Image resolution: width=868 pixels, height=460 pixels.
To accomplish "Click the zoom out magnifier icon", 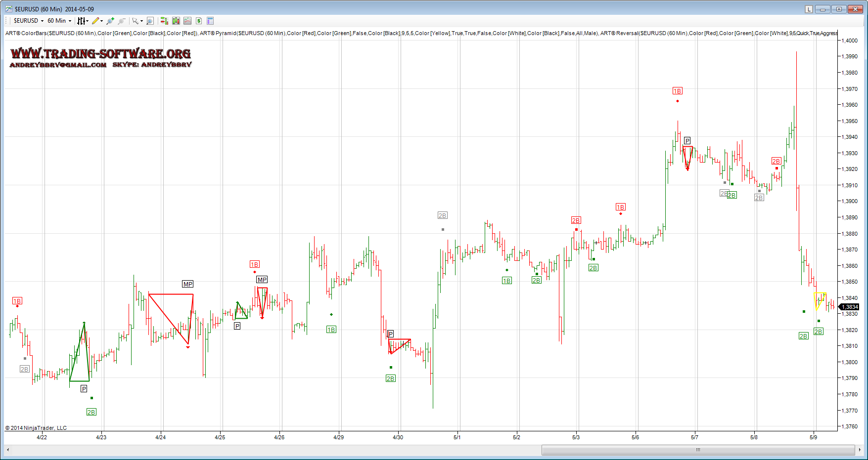I will click(x=121, y=21).
